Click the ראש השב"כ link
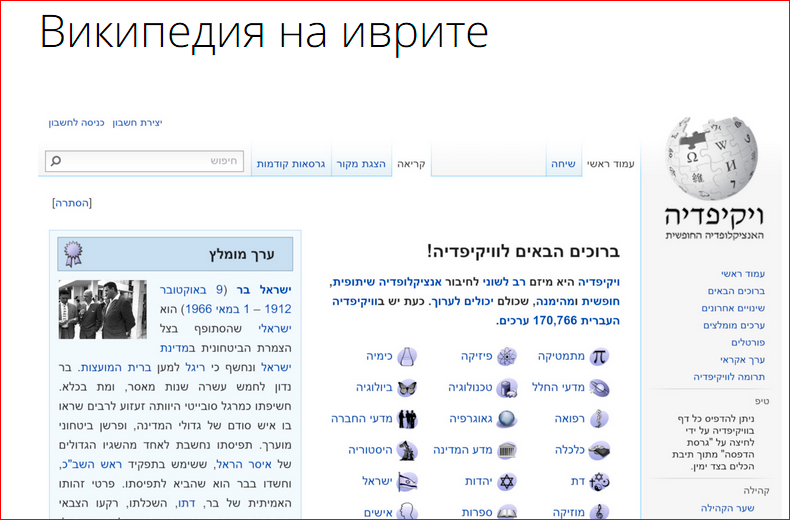 pyautogui.click(x=91, y=464)
